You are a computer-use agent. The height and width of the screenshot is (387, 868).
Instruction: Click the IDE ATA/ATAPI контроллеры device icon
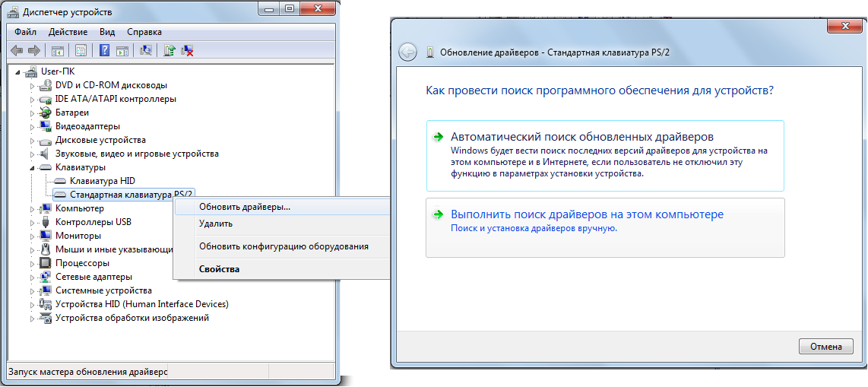point(46,99)
